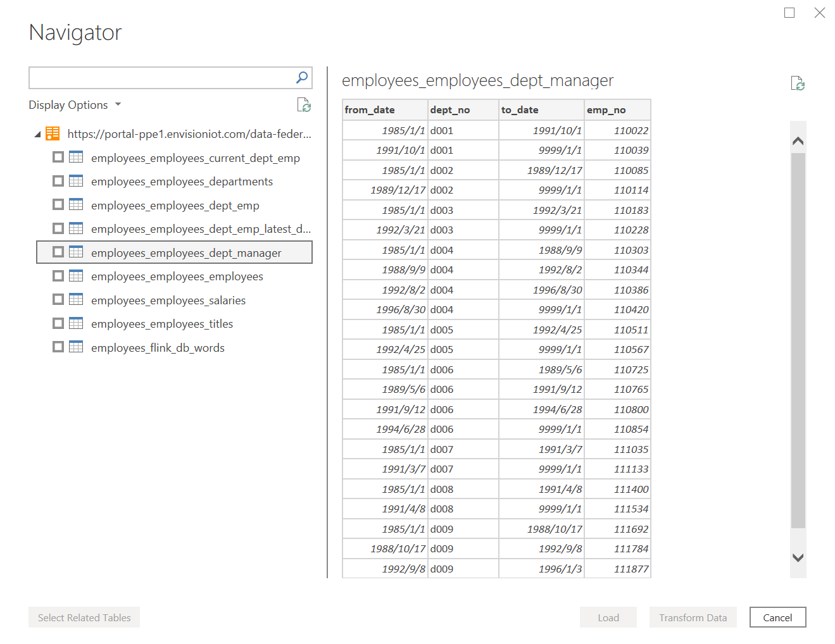The height and width of the screenshot is (644, 835).
Task: Click the preview refresh icon at top right
Action: (x=797, y=84)
